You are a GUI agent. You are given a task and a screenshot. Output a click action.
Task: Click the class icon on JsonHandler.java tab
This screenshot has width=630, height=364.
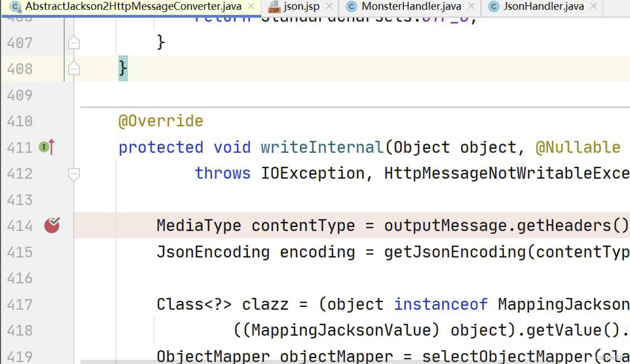click(x=493, y=6)
